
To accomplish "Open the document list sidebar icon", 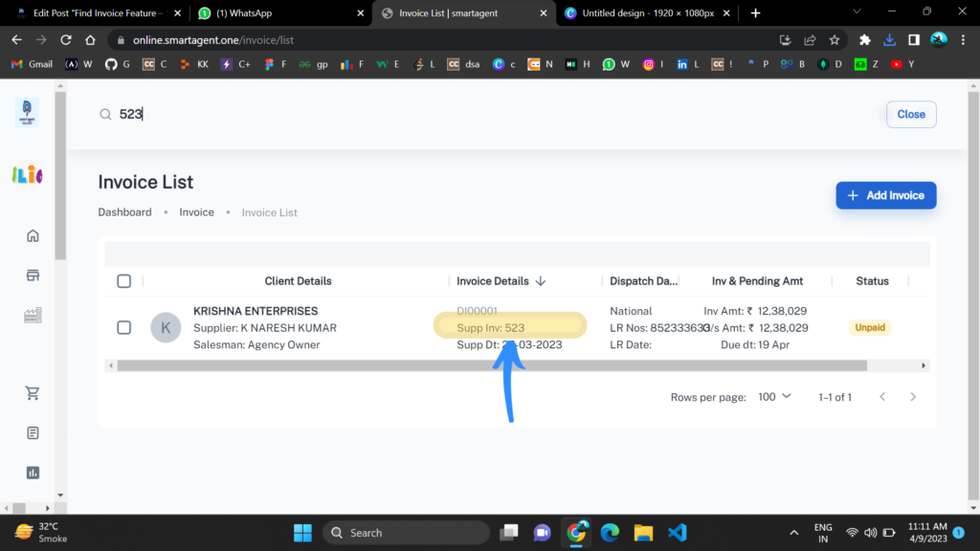I will tap(33, 432).
